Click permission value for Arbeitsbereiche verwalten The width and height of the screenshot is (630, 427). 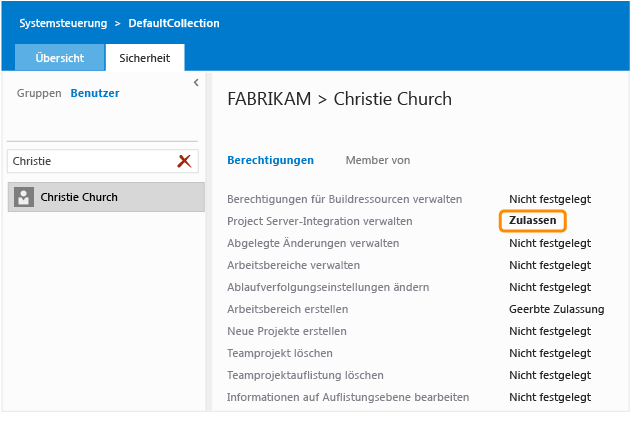pyautogui.click(x=549, y=265)
